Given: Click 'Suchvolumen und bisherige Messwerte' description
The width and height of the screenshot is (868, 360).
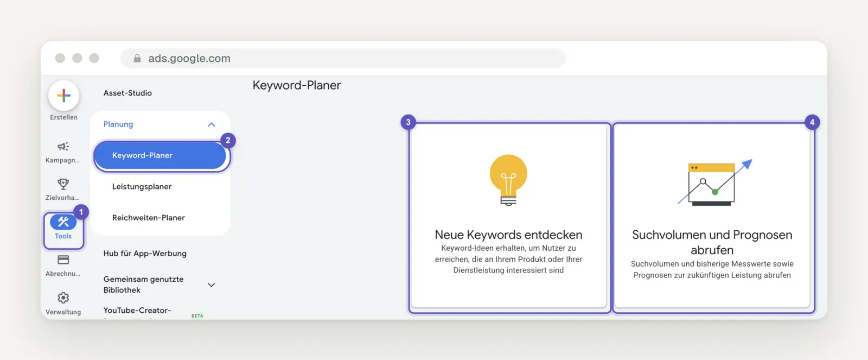Looking at the screenshot, I should pos(712,269).
